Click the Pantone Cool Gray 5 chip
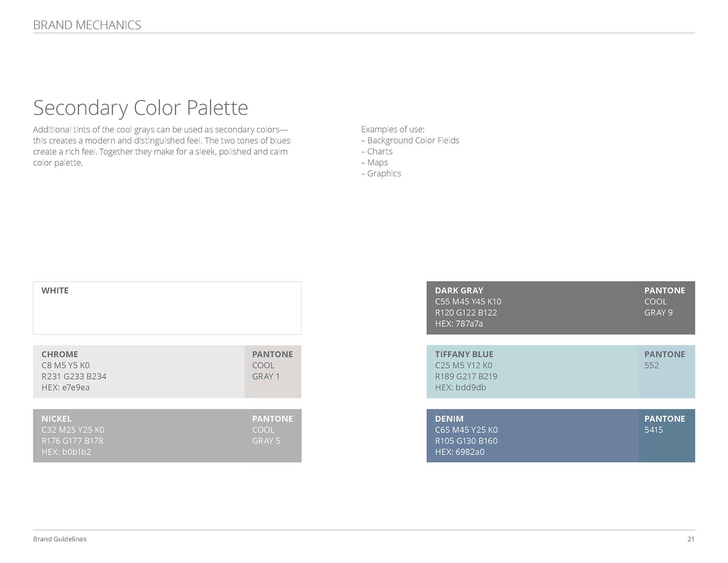This screenshot has width=728, height=563. pos(273,436)
